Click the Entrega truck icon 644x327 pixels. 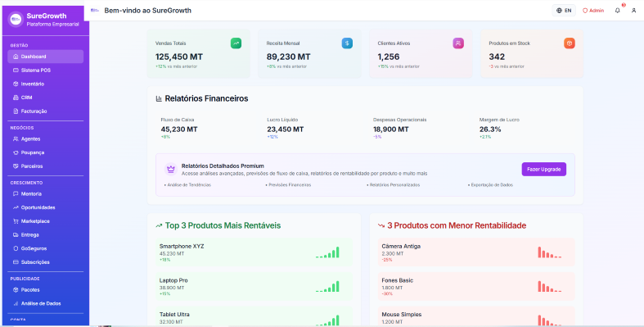coord(16,235)
